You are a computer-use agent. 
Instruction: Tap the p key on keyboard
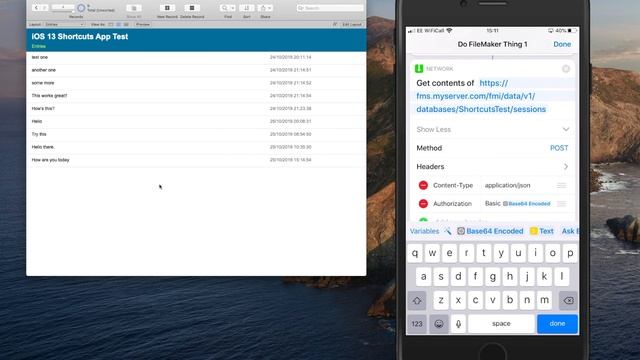[x=570, y=253]
